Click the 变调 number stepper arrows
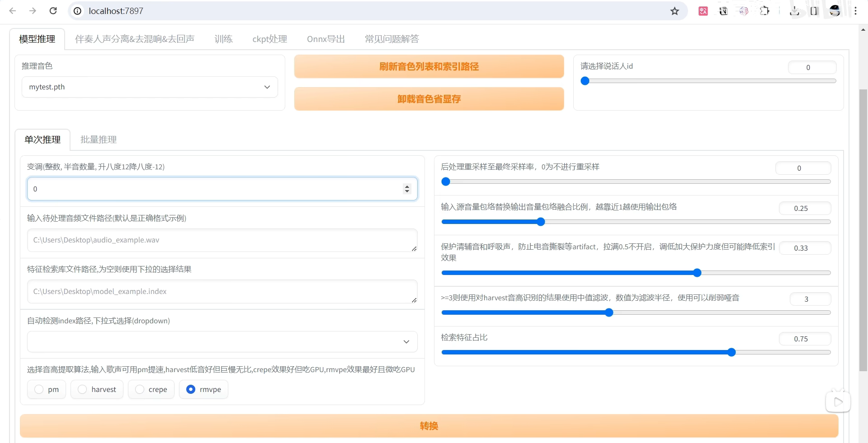The width and height of the screenshot is (868, 443). pos(407,189)
